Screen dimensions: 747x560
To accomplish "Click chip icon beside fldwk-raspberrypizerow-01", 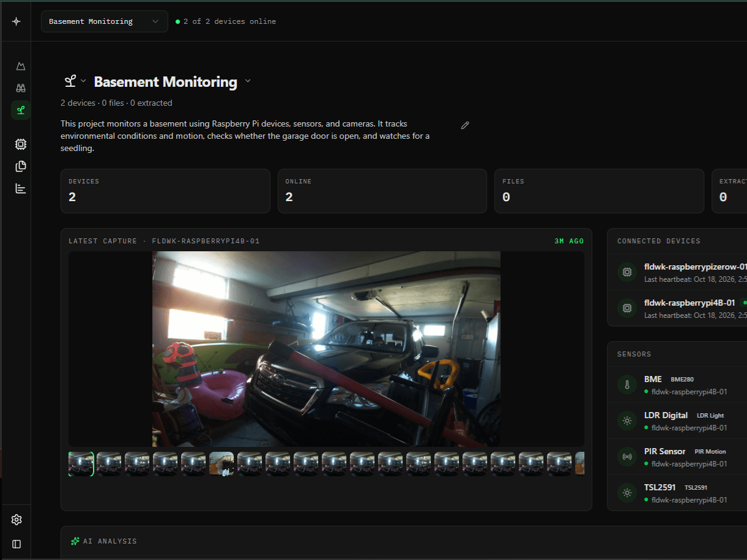I will (x=627, y=272).
